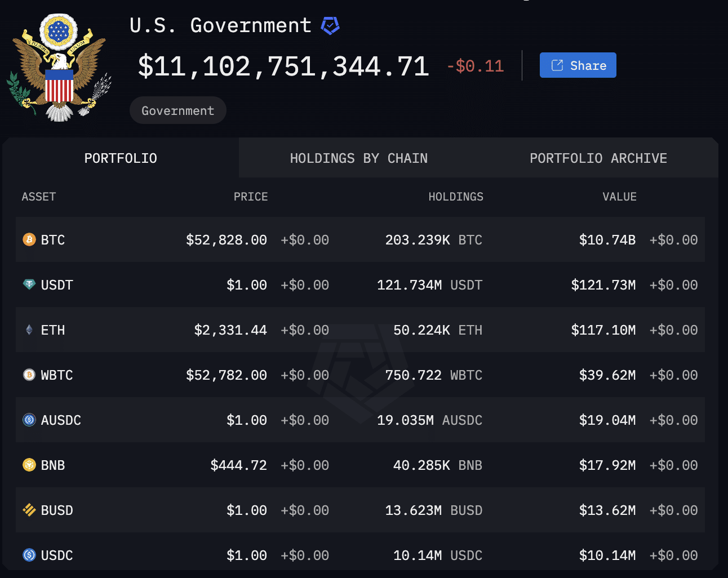
Task: Click the Ethereum ETH icon
Action: click(29, 330)
